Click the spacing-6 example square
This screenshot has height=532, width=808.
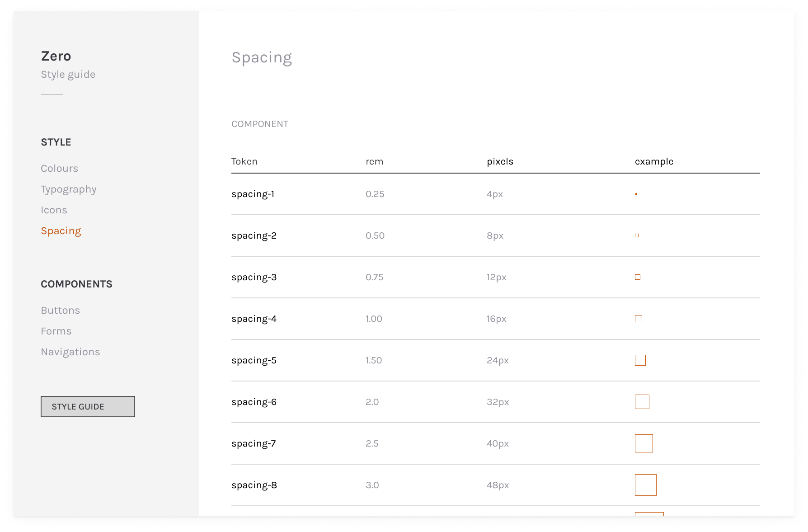click(x=642, y=402)
